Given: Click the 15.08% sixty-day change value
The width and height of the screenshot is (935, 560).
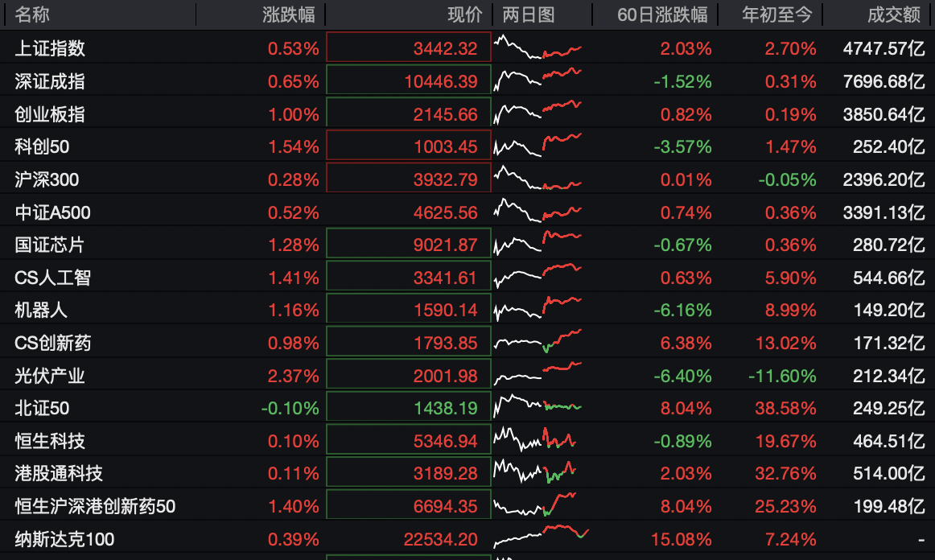Looking at the screenshot, I should [x=681, y=540].
